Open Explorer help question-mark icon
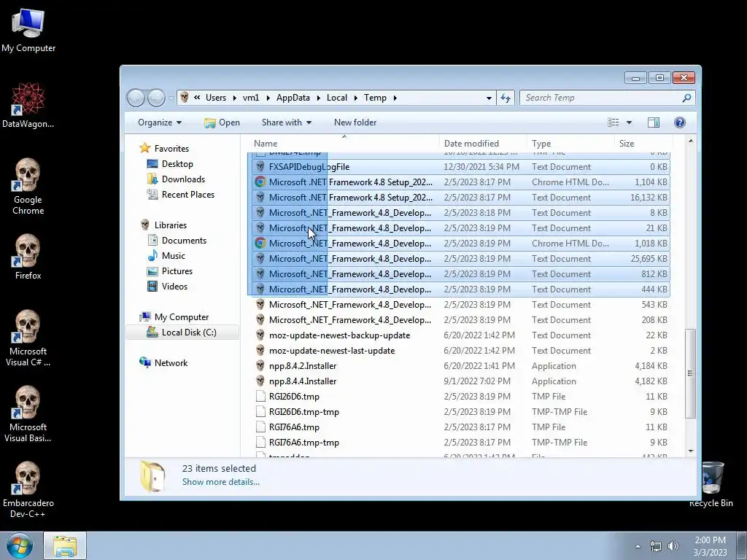Screen dimensions: 747x560 click(x=680, y=122)
